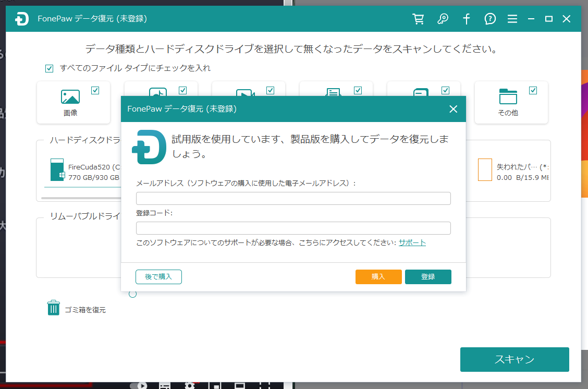Select the FireCuda520 770 GB/930 GB drive text
Screen dimensions: 588x389
pos(94,172)
